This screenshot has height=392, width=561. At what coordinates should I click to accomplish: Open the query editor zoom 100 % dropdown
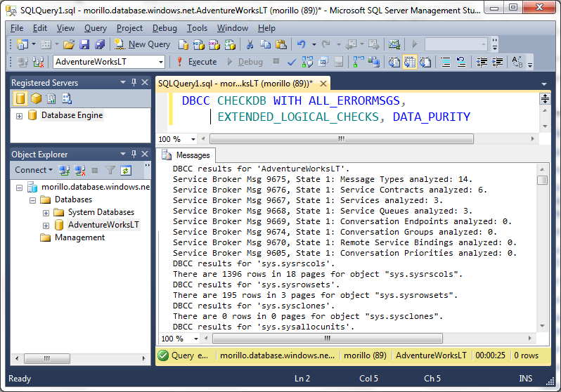pos(193,139)
